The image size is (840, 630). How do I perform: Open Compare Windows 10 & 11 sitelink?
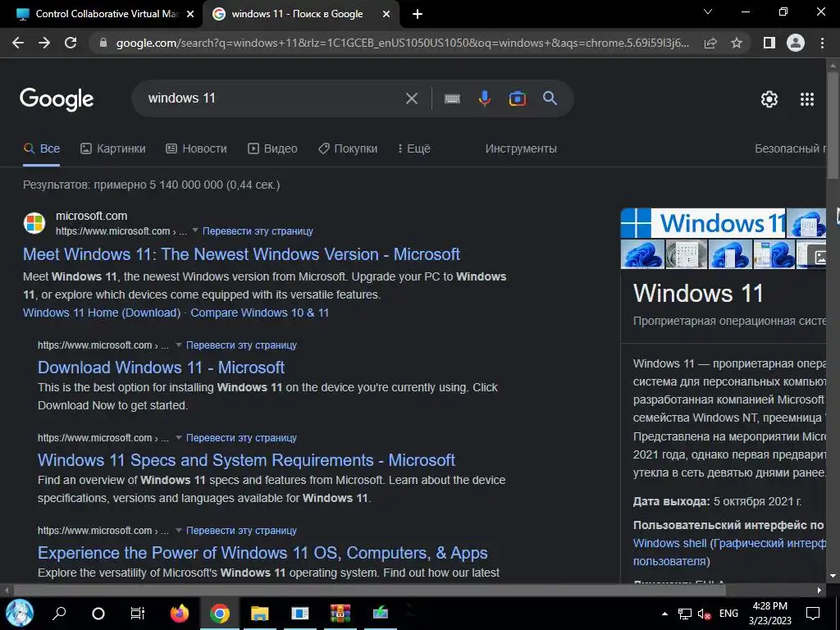click(260, 313)
